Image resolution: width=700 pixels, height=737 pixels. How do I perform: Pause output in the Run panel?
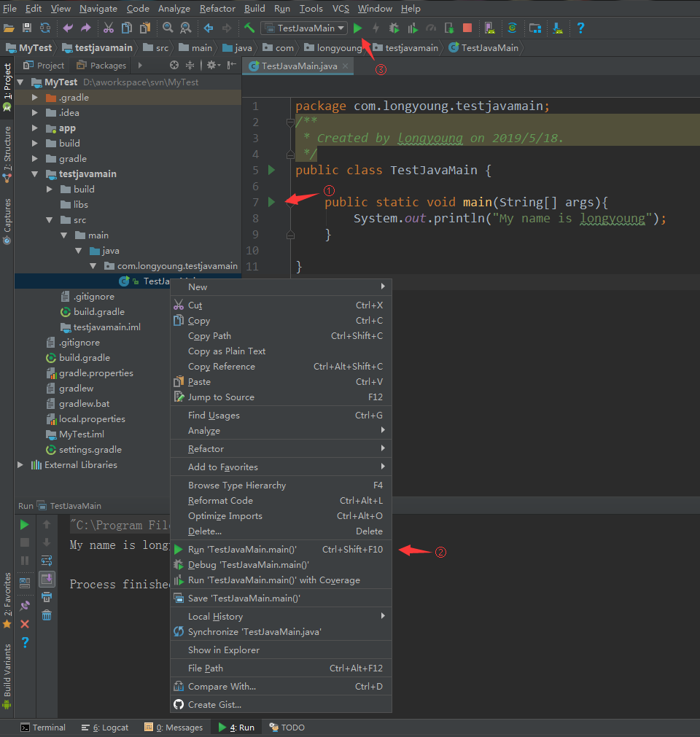(24, 560)
